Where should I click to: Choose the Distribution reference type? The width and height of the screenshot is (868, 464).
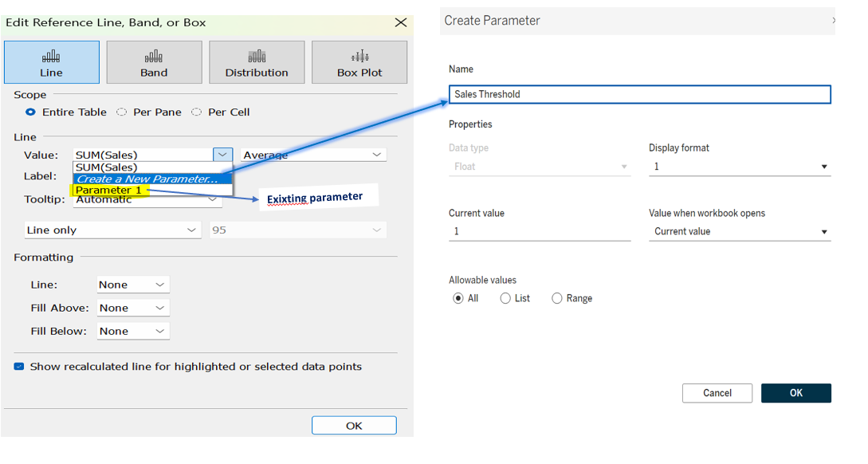click(x=257, y=61)
